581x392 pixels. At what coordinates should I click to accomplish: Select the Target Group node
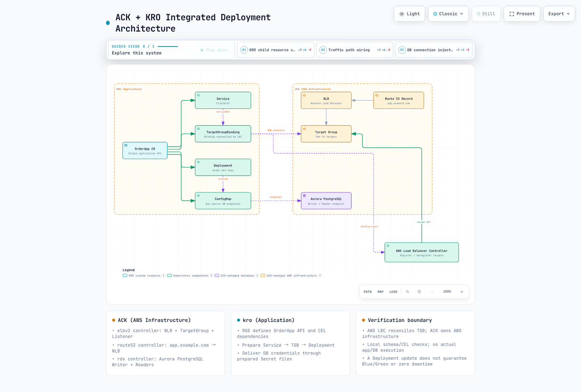[x=326, y=134]
